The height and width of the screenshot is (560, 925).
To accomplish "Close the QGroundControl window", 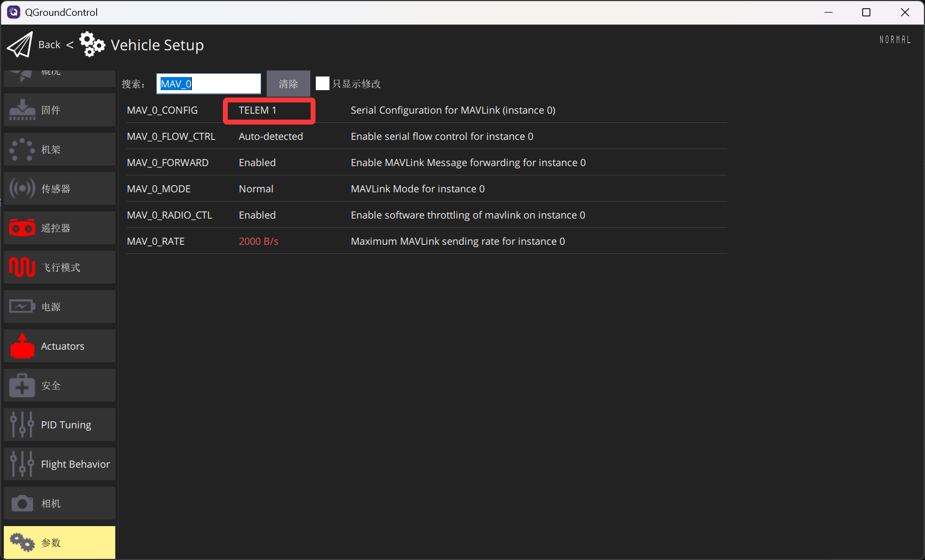I will (905, 12).
